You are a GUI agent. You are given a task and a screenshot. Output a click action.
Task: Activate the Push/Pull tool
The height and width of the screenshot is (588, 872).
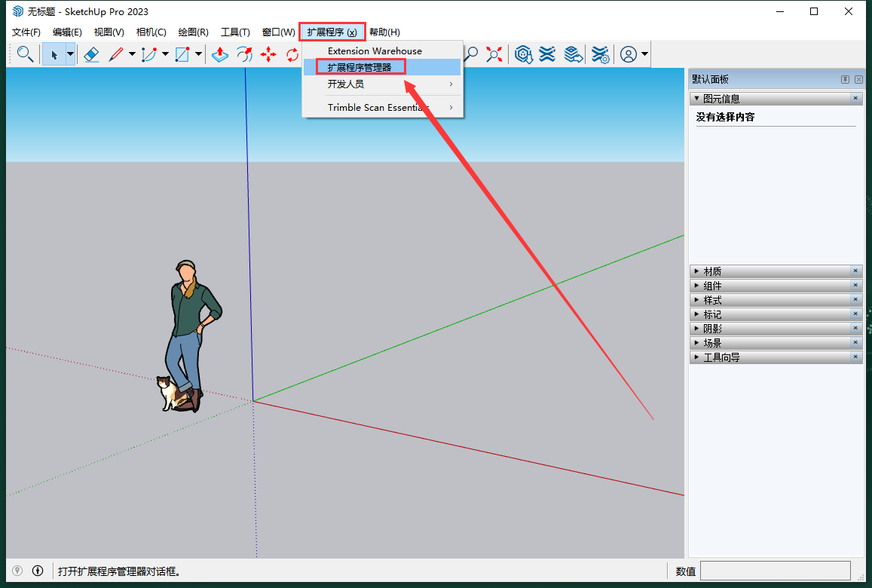point(220,54)
